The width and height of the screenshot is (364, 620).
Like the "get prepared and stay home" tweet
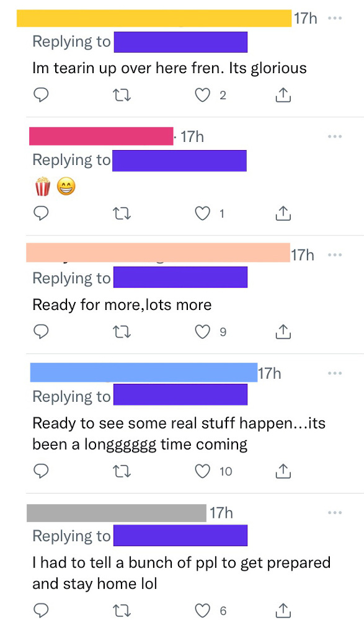point(203,611)
